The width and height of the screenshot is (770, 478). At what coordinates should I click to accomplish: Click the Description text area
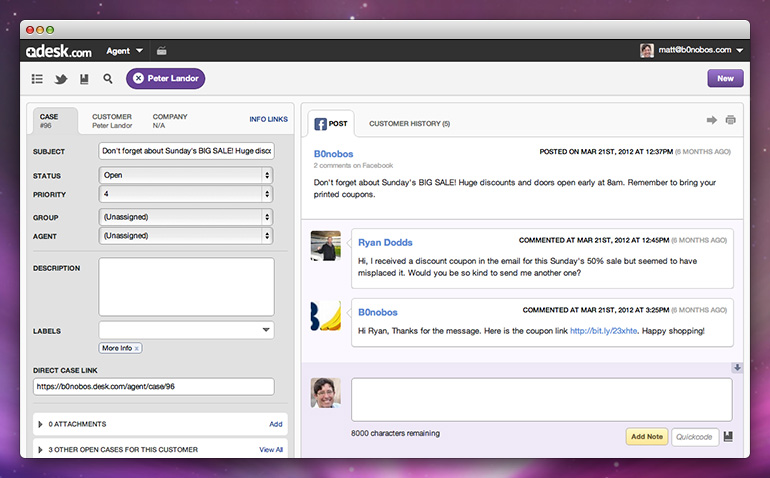(x=186, y=286)
